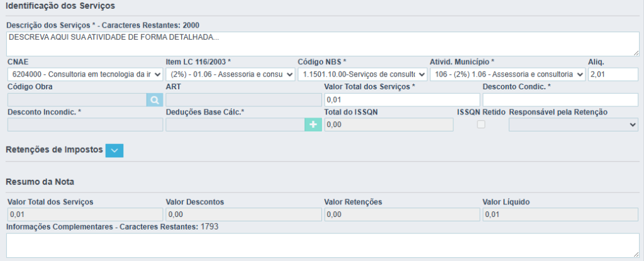Open the Ativid. Município dropdown
Screen dimensions: 644x261
(507, 74)
